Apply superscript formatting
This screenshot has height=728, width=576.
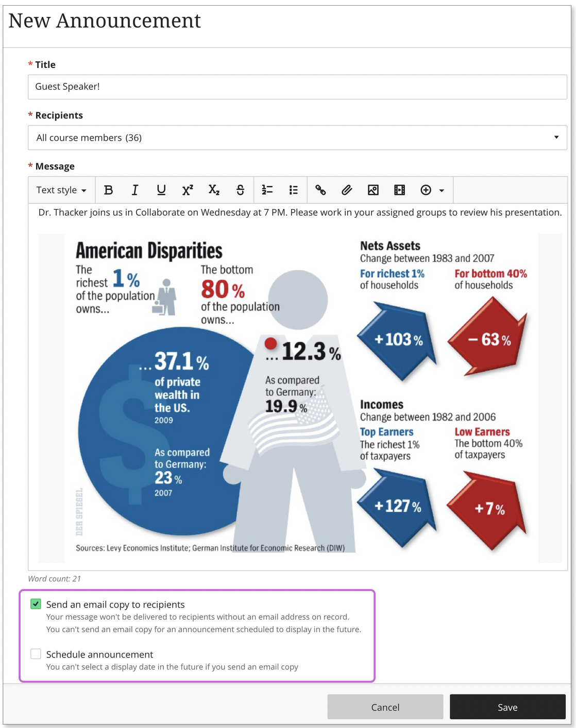188,190
